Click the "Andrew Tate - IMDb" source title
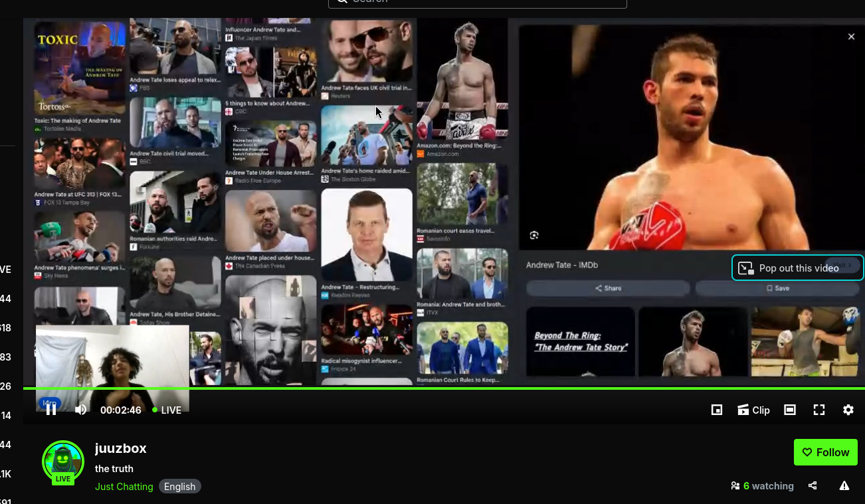The width and height of the screenshot is (865, 504). click(562, 265)
